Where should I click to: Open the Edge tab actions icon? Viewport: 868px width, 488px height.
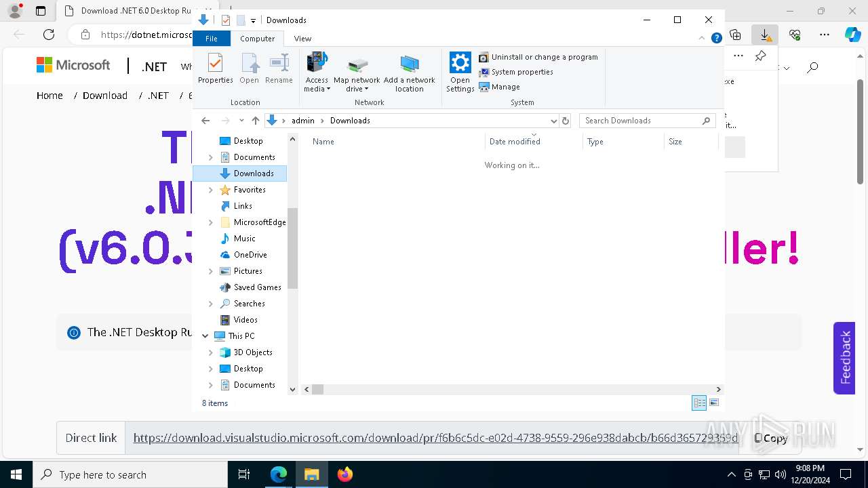[41, 11]
